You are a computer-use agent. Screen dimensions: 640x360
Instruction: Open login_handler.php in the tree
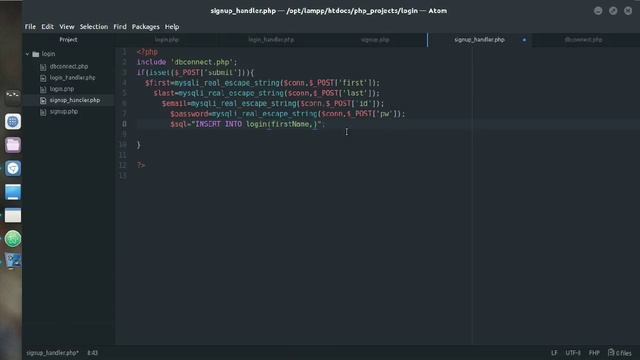[x=72, y=78]
